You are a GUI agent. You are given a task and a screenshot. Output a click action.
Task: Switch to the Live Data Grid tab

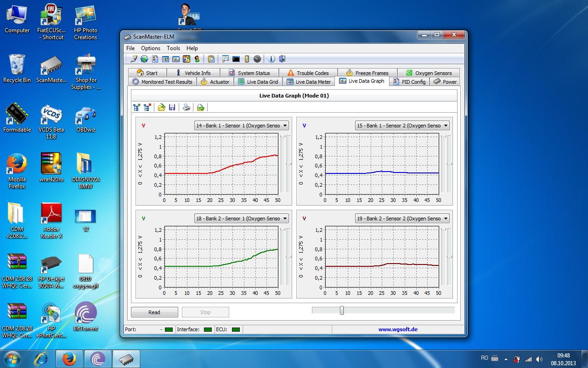coord(258,81)
